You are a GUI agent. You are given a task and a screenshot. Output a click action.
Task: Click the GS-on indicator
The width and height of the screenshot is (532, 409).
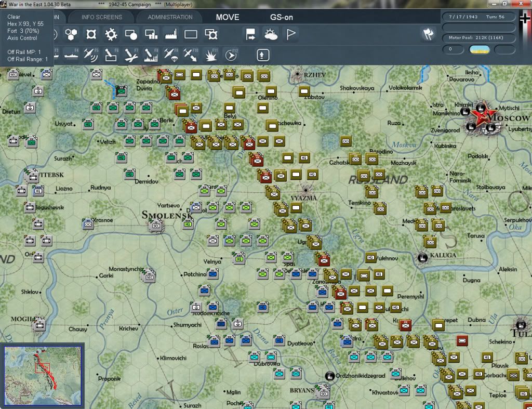pos(281,17)
